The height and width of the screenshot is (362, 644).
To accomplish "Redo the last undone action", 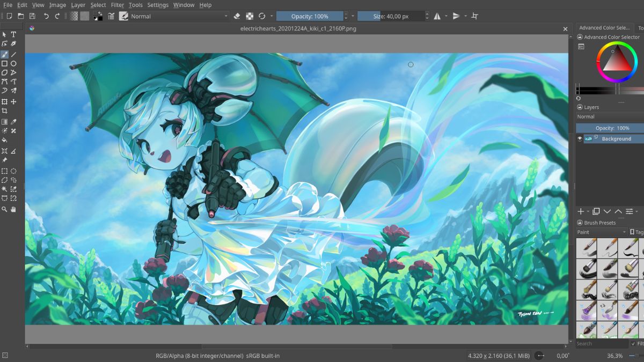I will (57, 16).
